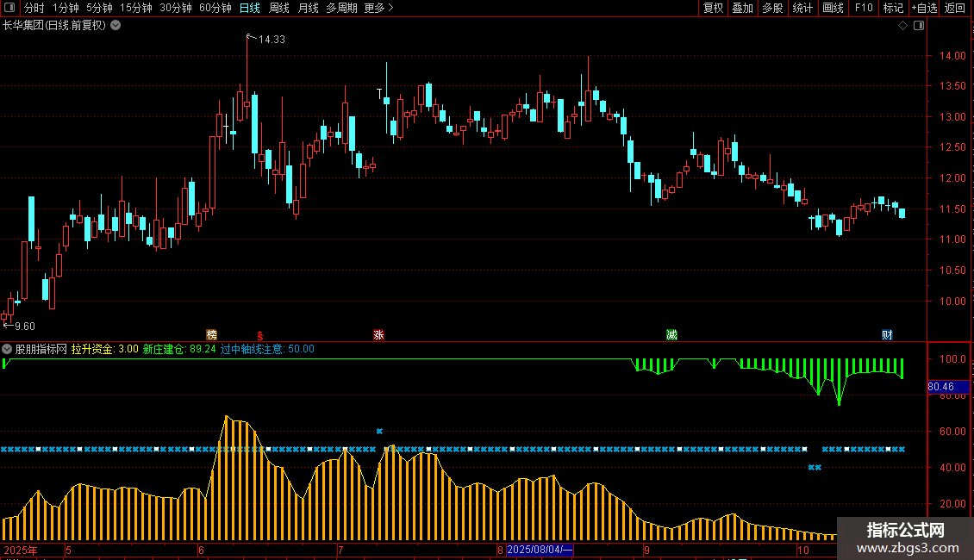Click the green 减 event marker
Image resolution: width=974 pixels, height=560 pixels.
click(671, 334)
